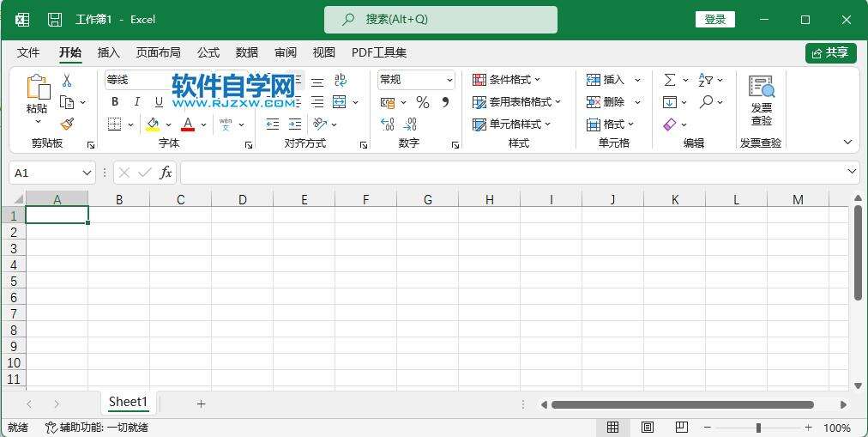The image size is (868, 437).
Task: Apply Percent Style to cells
Action: 423,102
